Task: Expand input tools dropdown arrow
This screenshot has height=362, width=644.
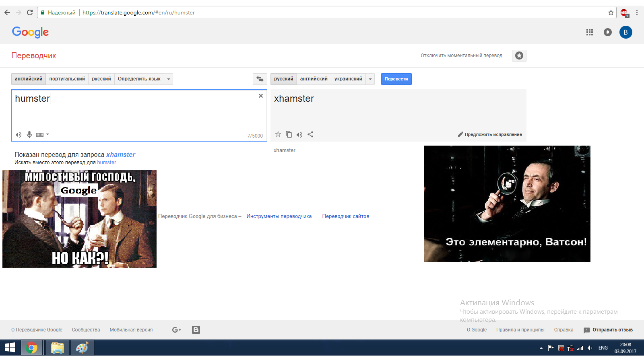Action: click(47, 134)
